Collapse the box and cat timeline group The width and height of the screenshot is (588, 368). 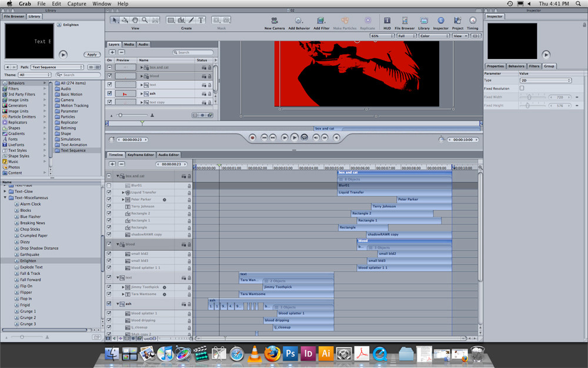pyautogui.click(x=118, y=175)
